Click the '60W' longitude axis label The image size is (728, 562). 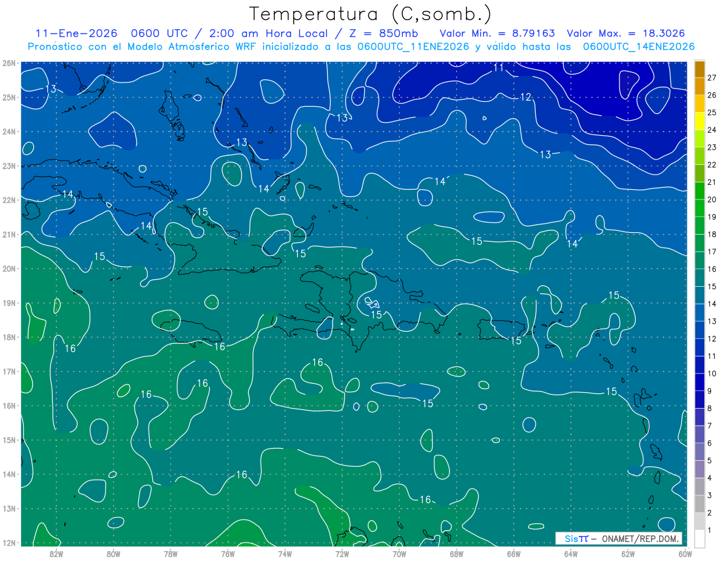tap(685, 553)
